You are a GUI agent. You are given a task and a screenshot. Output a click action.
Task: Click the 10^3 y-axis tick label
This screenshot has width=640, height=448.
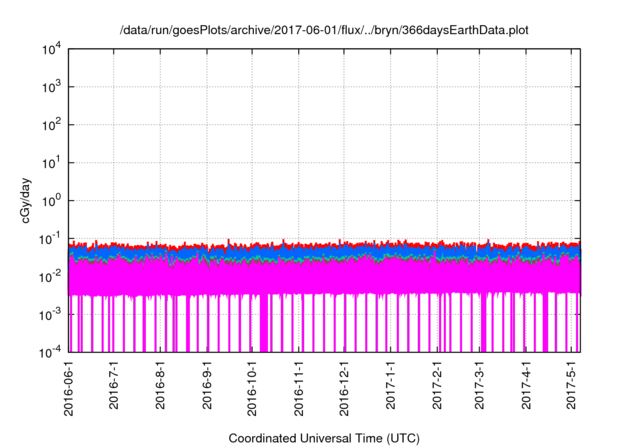tap(51, 87)
